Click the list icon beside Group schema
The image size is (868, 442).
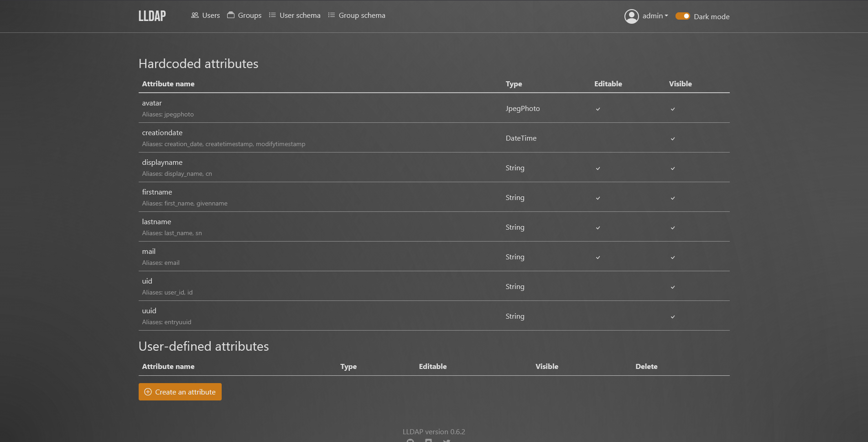click(332, 15)
